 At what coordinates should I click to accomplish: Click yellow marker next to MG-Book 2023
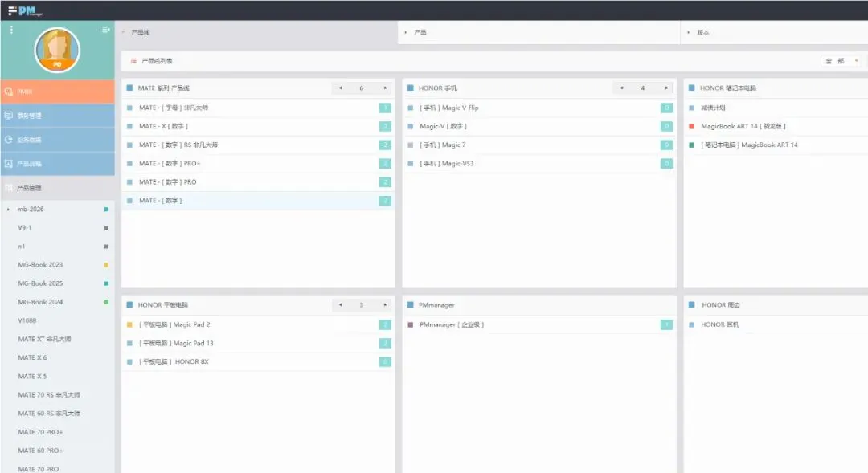(106, 265)
